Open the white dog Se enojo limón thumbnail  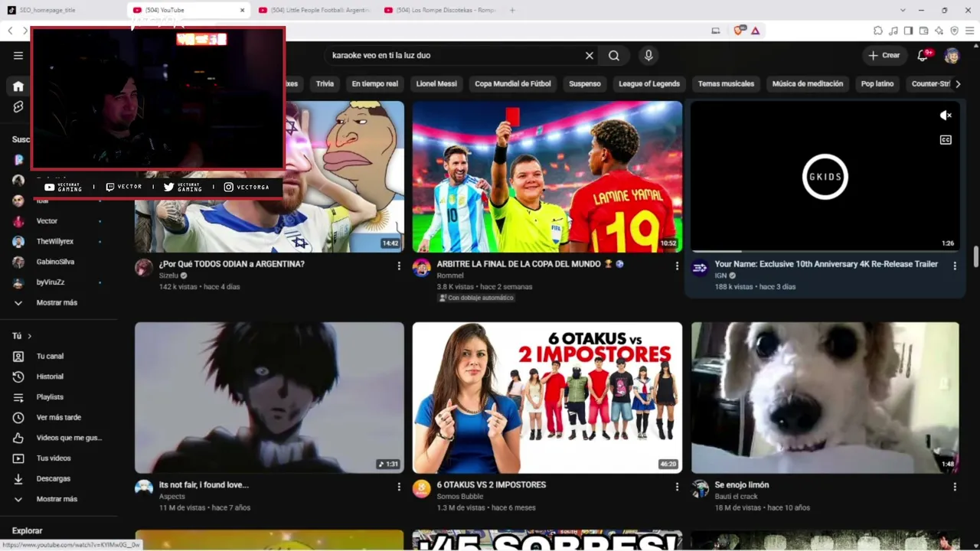[825, 397]
